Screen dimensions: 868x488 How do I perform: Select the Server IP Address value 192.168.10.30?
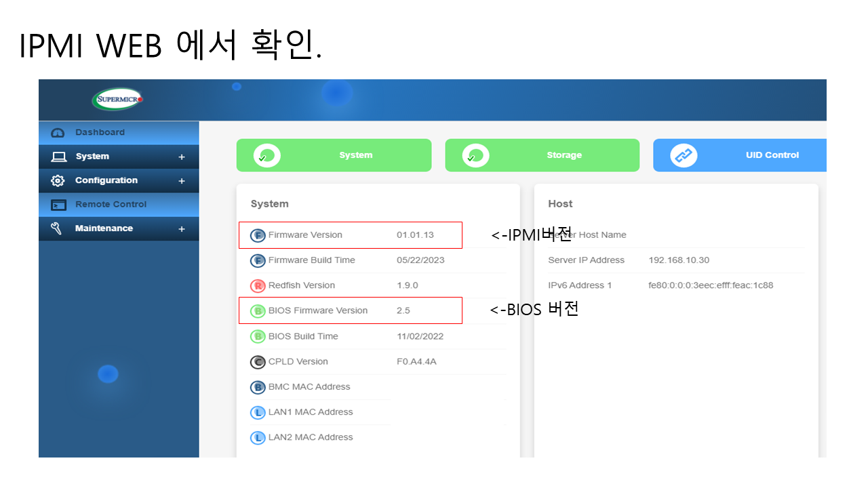click(679, 260)
